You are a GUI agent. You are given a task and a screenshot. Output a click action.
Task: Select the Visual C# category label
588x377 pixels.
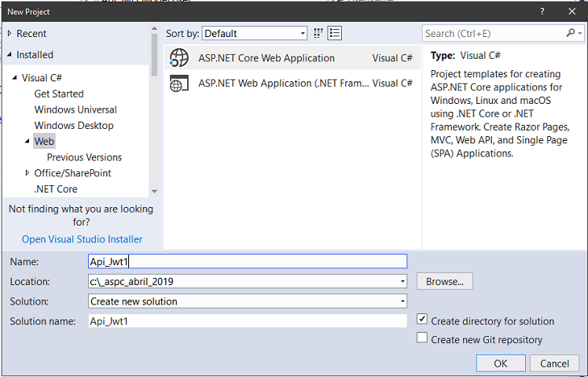click(42, 78)
